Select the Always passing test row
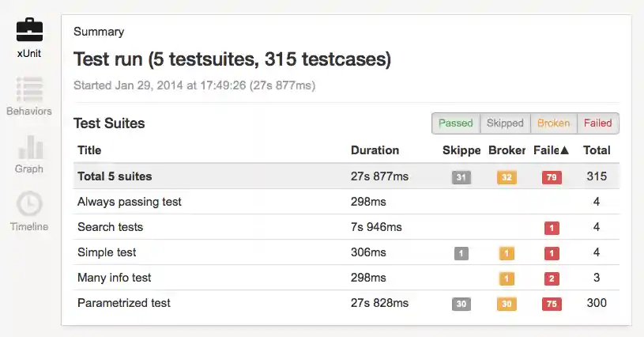 [x=130, y=202]
